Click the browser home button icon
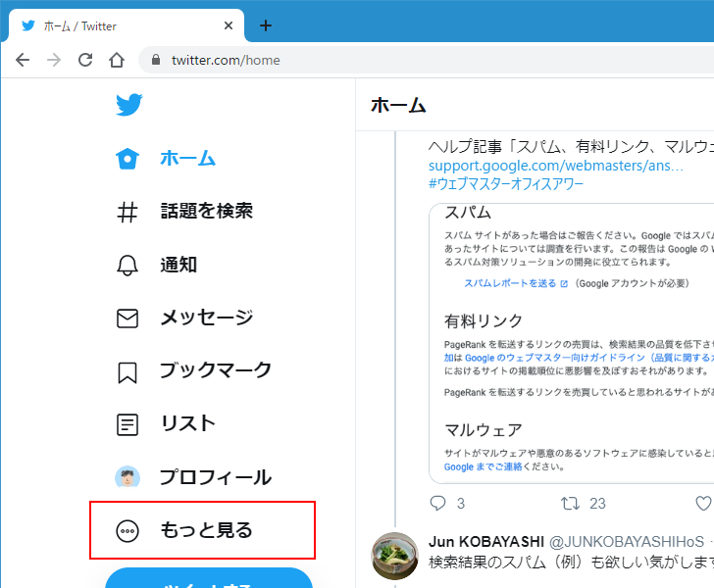This screenshot has width=714, height=588. (117, 60)
